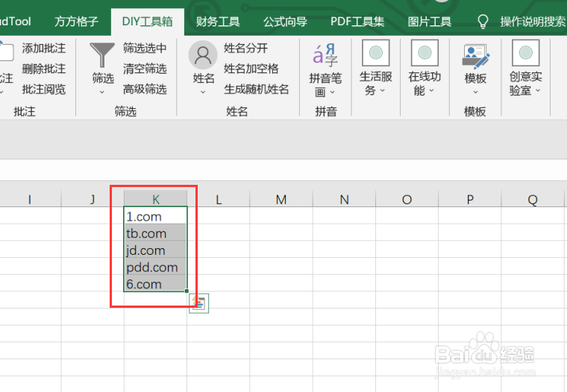
Task: Click 清空筛选 command
Action: coord(145,69)
